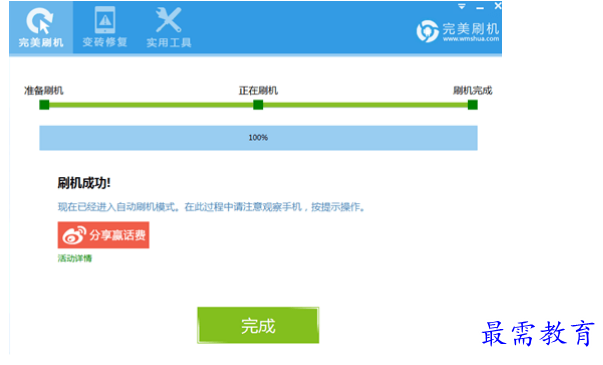Open the 活动详情 link

pos(75,258)
